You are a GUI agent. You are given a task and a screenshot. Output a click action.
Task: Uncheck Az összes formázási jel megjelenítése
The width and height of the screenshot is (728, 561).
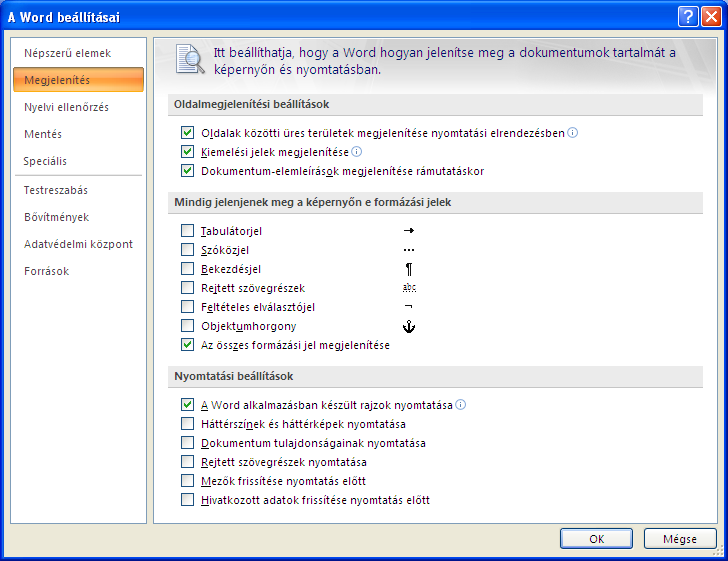[187, 345]
